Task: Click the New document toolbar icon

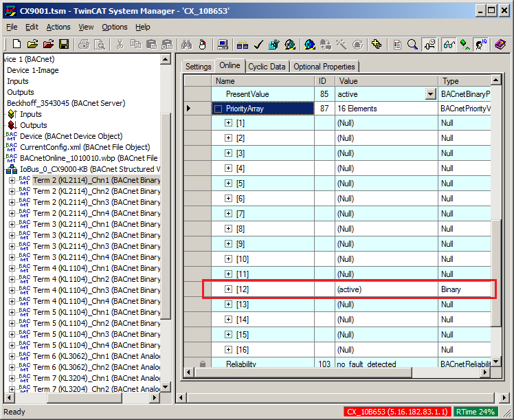Action: coord(16,44)
